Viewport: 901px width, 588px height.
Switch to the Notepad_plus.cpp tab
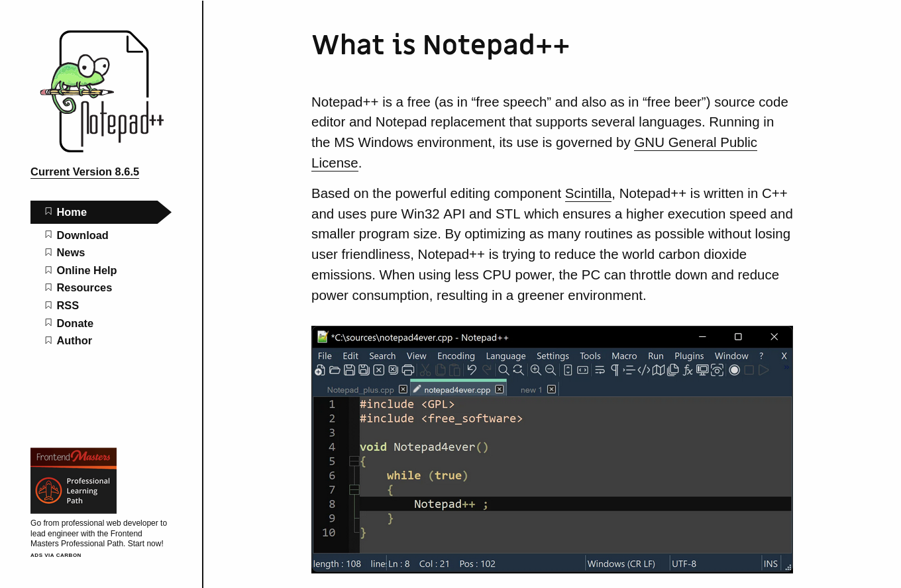360,389
